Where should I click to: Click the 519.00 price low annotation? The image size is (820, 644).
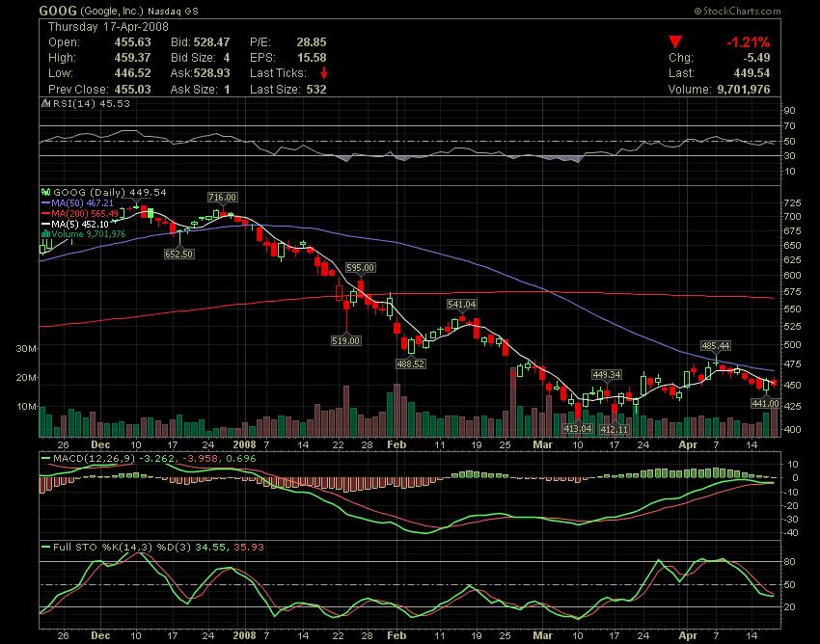(345, 341)
